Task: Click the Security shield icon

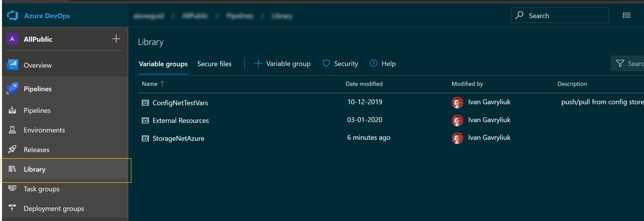Action: click(x=326, y=63)
